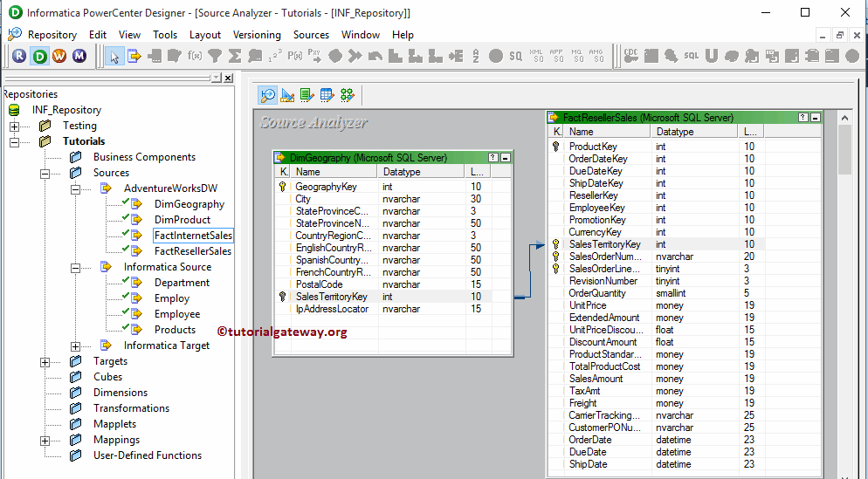Select DimProduct in the repository tree

[182, 220]
